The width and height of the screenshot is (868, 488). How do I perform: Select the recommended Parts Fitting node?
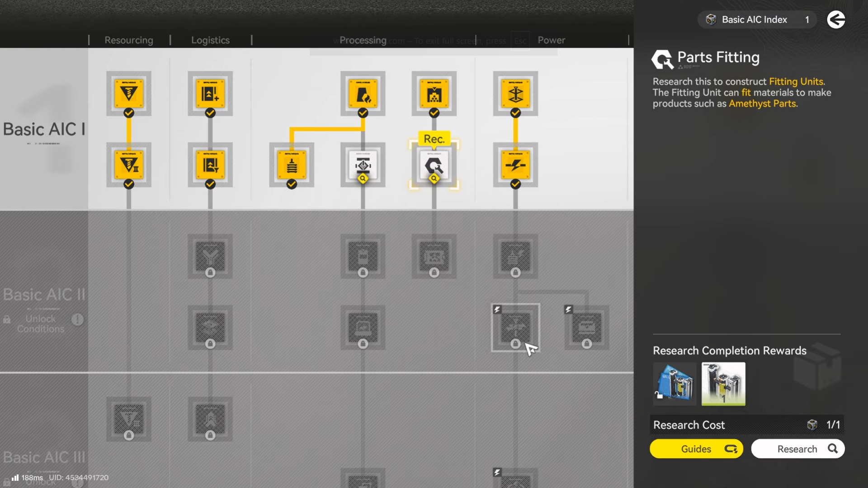[434, 165]
